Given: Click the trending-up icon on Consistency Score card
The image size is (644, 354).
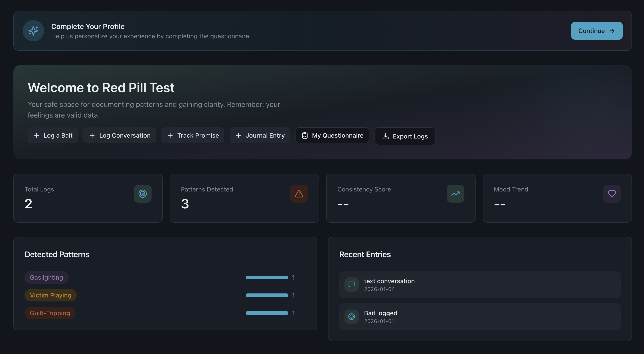Looking at the screenshot, I should coord(455,193).
